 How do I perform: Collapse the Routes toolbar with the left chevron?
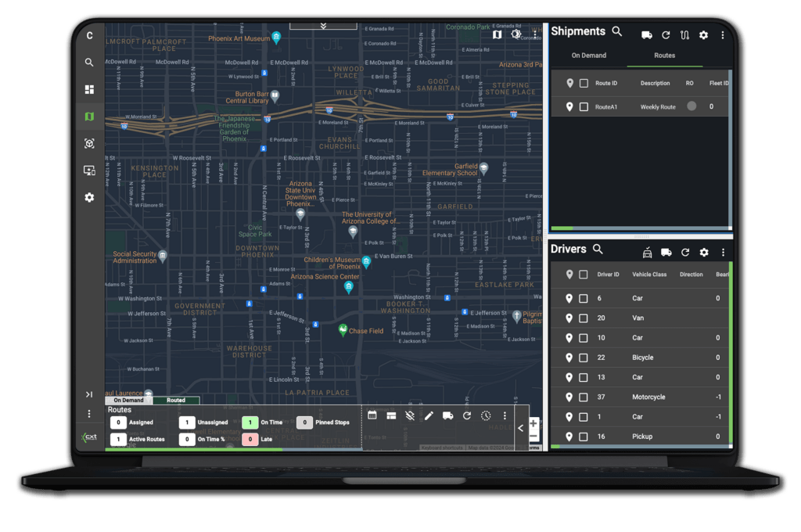tap(519, 428)
